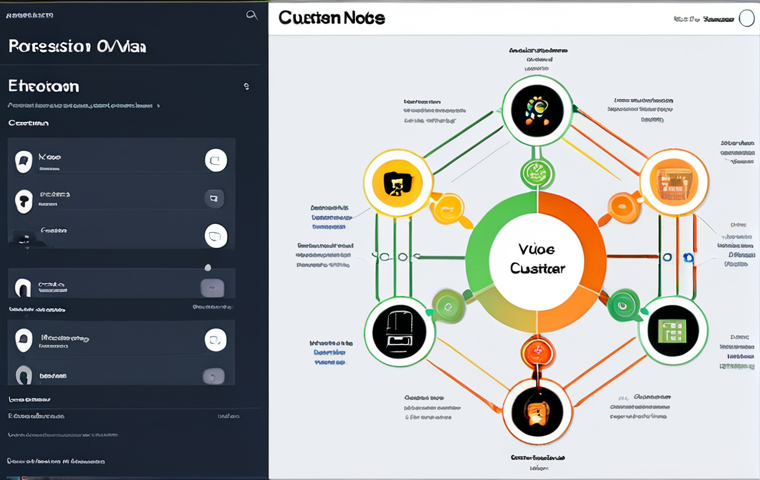Select the black node with green grid icon
Viewport: 760px width, 480px height.
[x=673, y=331]
